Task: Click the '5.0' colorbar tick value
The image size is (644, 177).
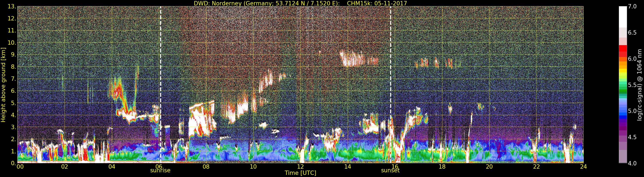Action: 632,111
